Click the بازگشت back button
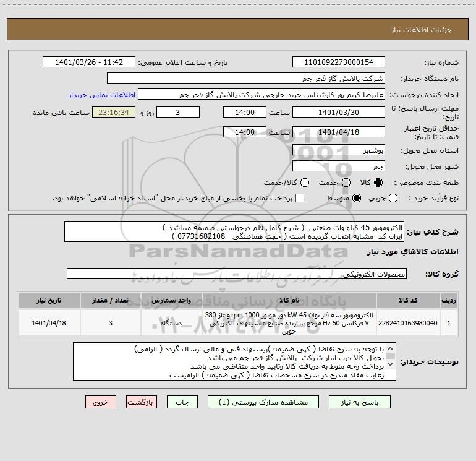The width and height of the screenshot is (476, 461). click(x=142, y=402)
